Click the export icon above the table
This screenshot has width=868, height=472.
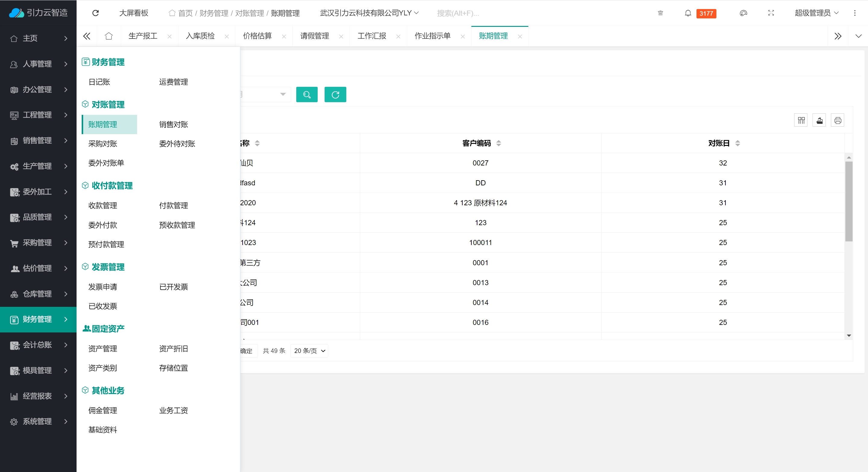[819, 120]
